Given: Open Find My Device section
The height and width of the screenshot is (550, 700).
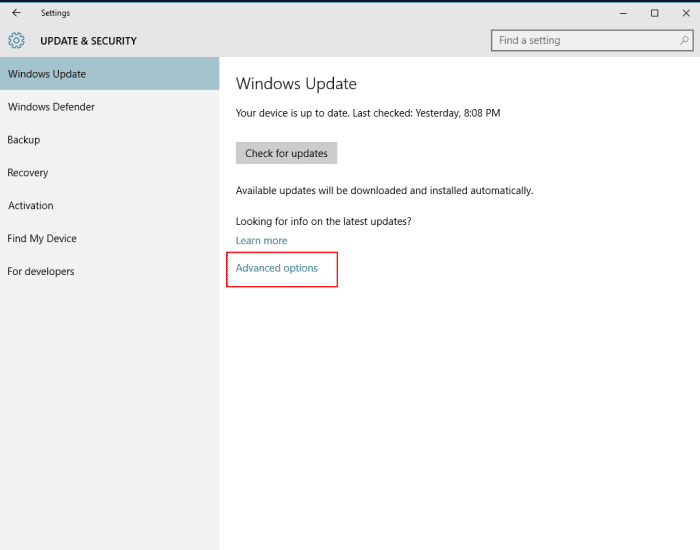Looking at the screenshot, I should point(109,238).
